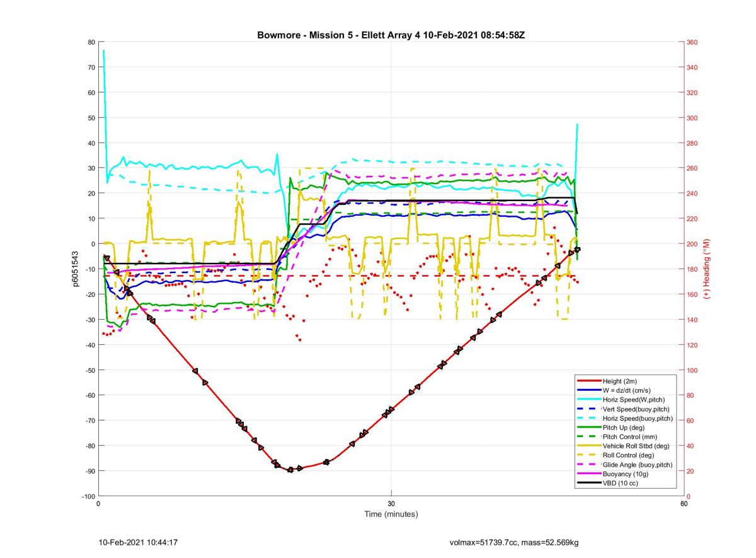756x558 pixels.
Task: Click the red line sample beside Height (2m)
Action: pyautogui.click(x=589, y=381)
